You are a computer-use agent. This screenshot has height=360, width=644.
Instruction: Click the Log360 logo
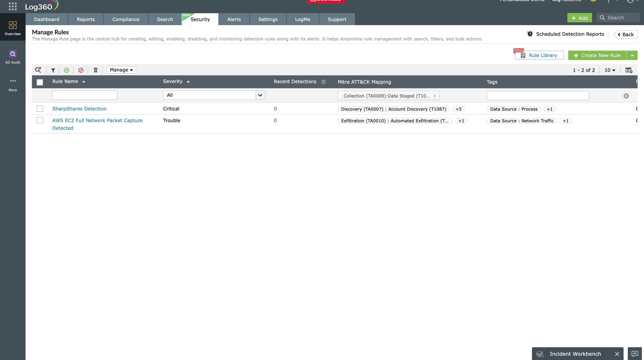coord(42,6)
